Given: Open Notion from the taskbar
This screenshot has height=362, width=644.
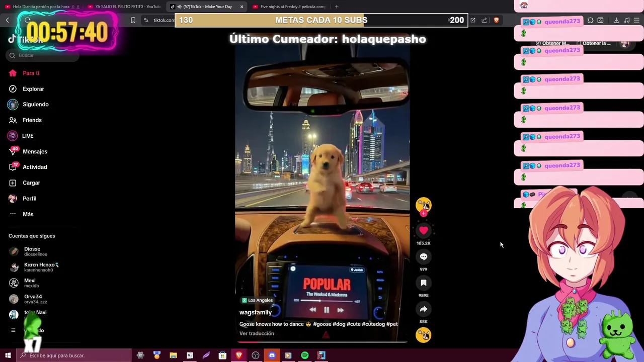Looking at the screenshot, I should (190, 355).
